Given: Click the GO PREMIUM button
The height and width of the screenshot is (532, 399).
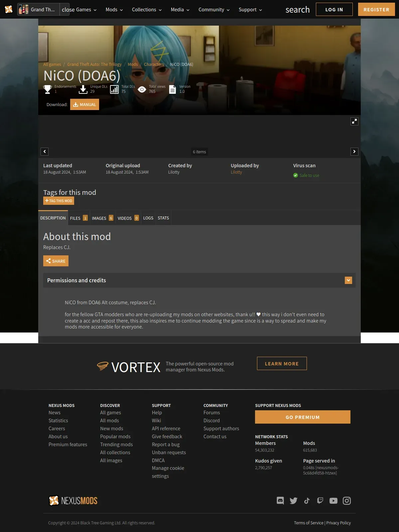Looking at the screenshot, I should tap(303, 417).
